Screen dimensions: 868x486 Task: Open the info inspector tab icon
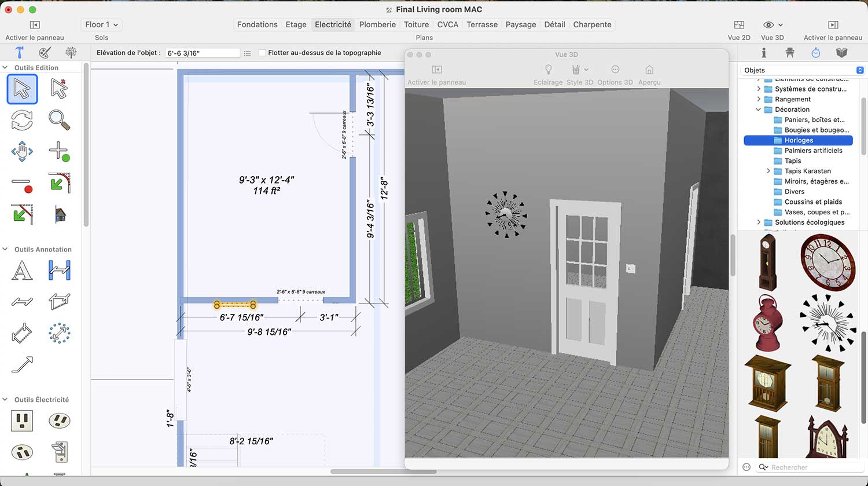tap(764, 53)
